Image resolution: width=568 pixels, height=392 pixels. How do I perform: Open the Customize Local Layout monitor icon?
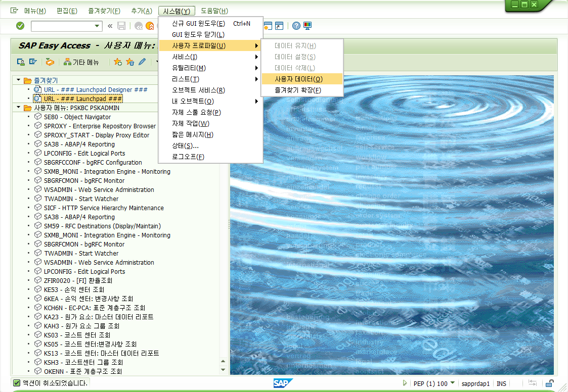tap(308, 26)
